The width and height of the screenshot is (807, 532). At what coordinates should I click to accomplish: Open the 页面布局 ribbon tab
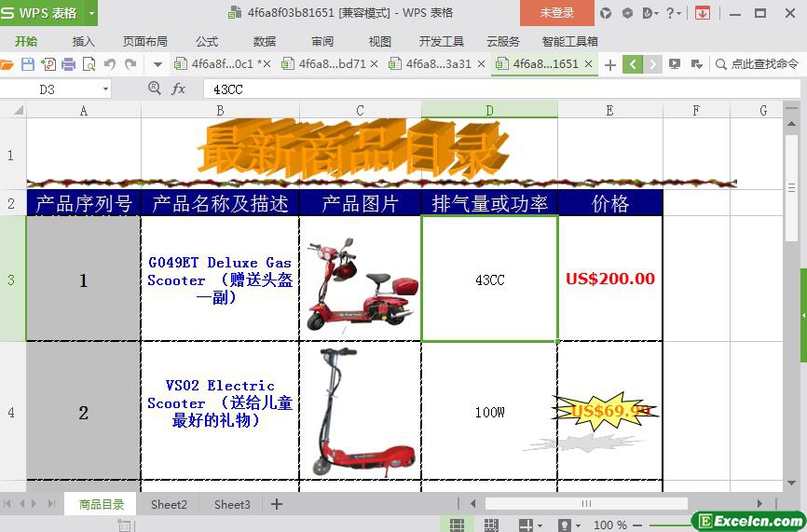coord(145,41)
